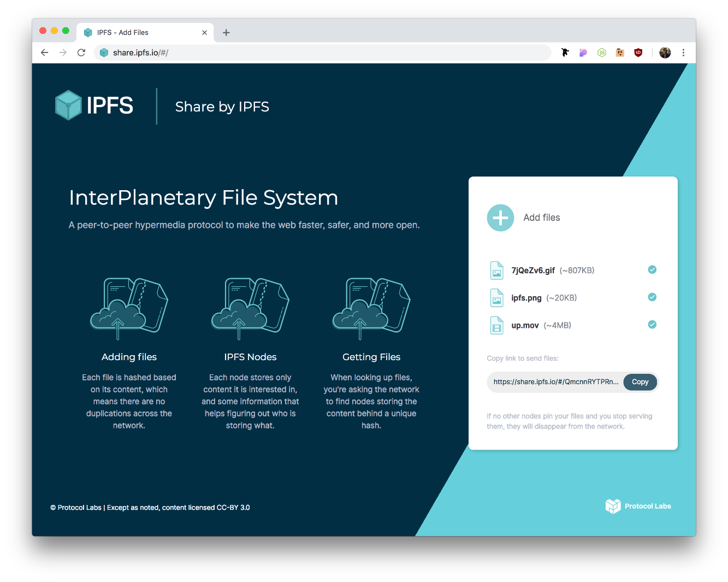
Task: Click the browser forward arrow
Action: [x=63, y=52]
